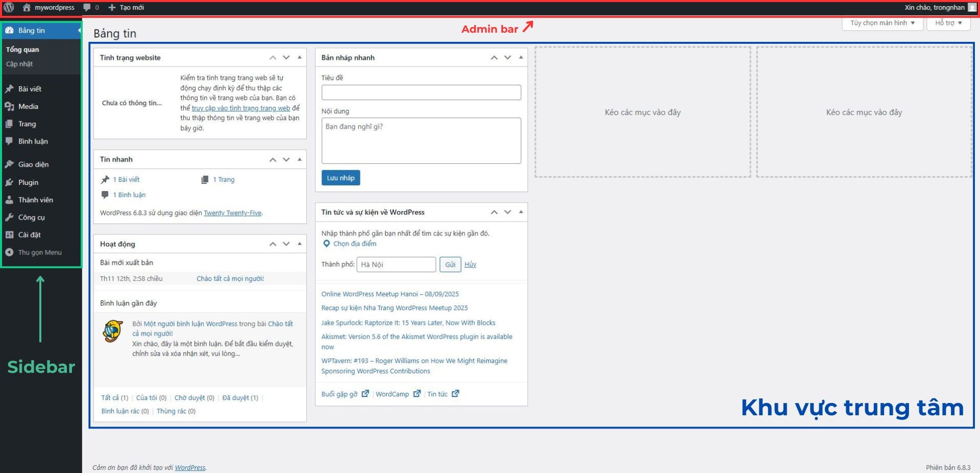
Task: Open Online WordPress Meetup Hanoi link
Action: pyautogui.click(x=390, y=294)
